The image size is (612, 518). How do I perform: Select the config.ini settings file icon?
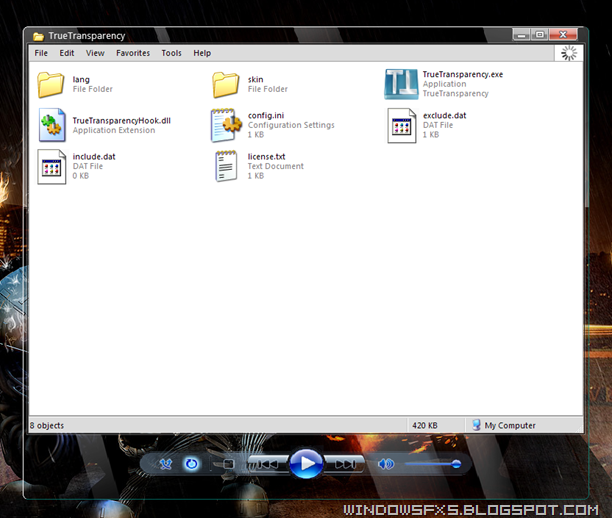[x=226, y=125]
